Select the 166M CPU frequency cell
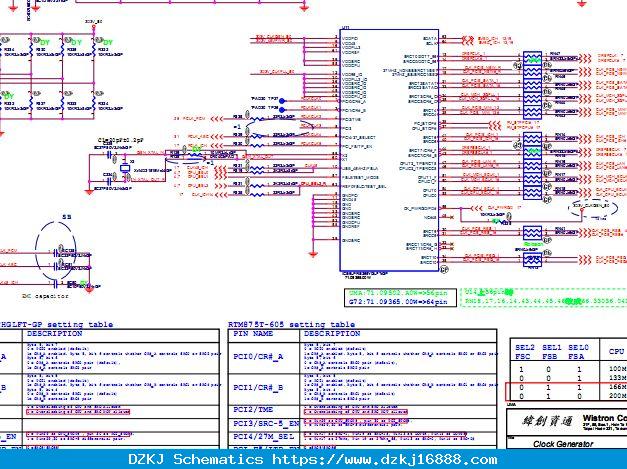The height and width of the screenshot is (469, 627). point(618,387)
